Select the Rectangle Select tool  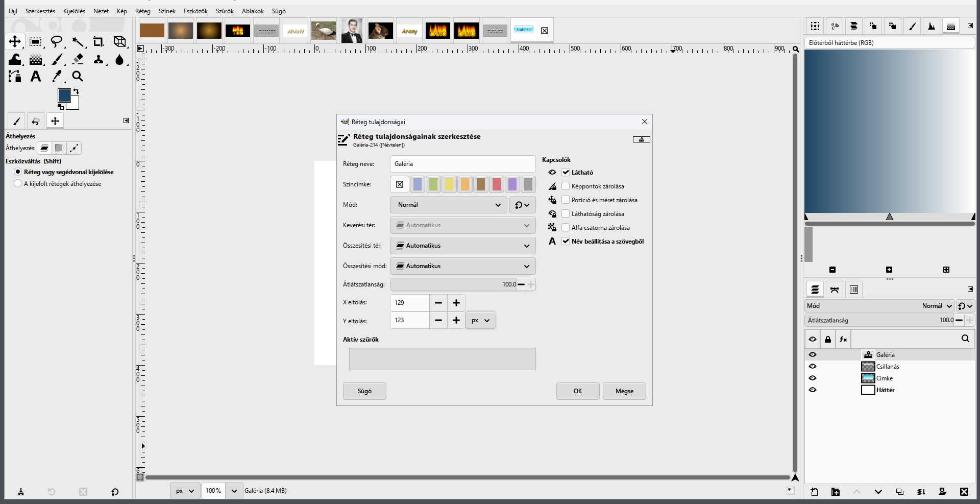[x=35, y=41]
